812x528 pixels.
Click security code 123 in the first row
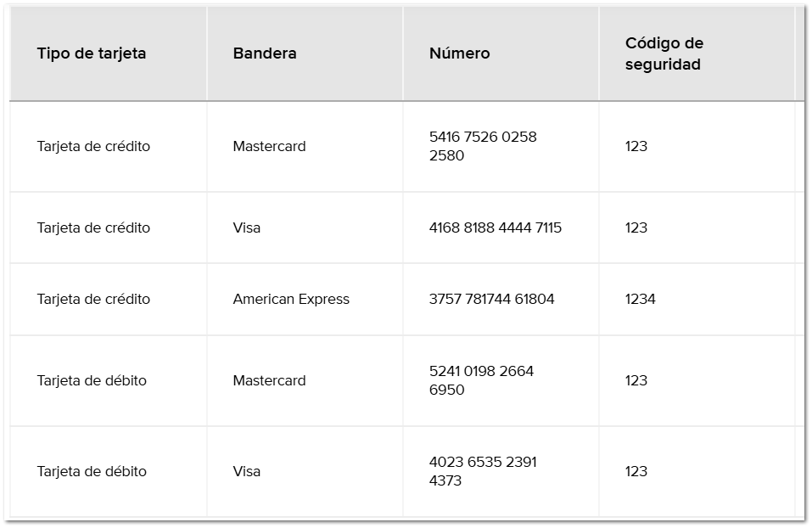[636, 146]
